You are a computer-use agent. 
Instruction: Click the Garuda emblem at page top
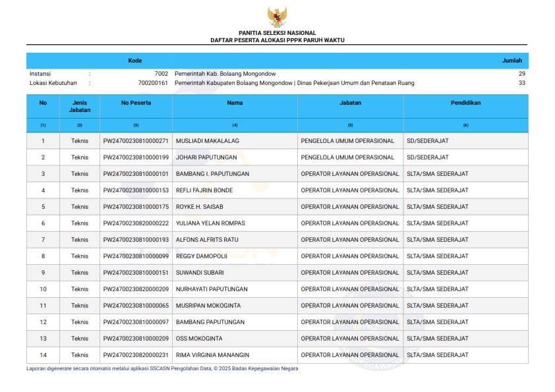(277, 16)
